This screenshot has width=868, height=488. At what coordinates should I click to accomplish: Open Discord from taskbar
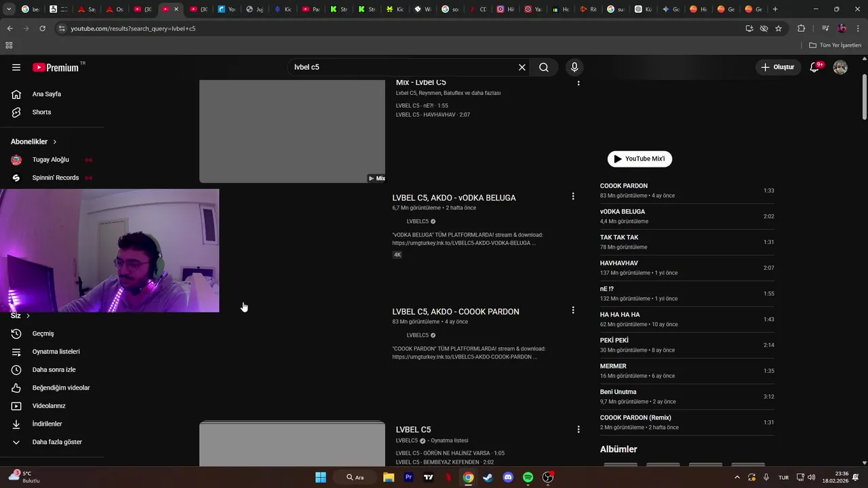[x=509, y=477]
